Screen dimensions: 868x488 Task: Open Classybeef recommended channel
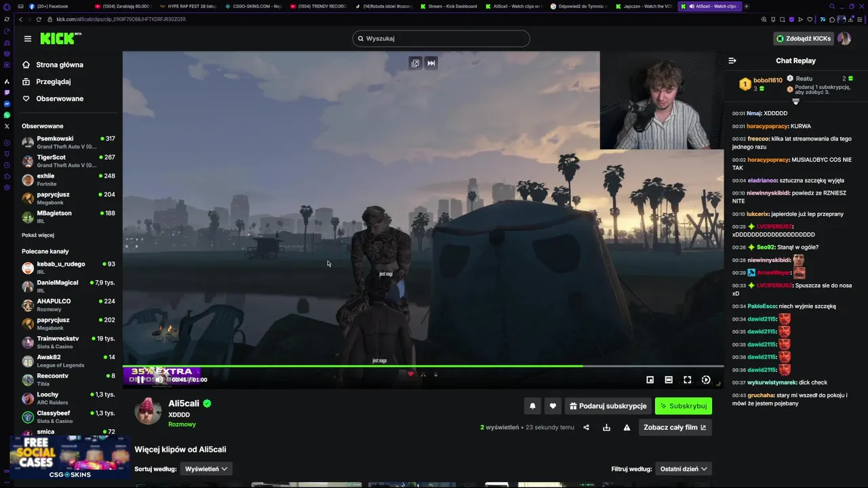coord(68,417)
